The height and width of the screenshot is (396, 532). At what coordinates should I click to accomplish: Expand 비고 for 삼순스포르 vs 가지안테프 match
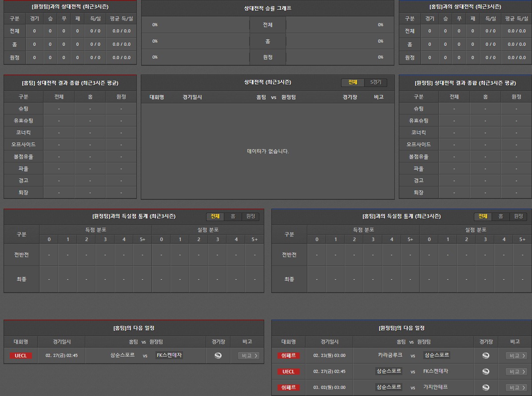coord(516,388)
